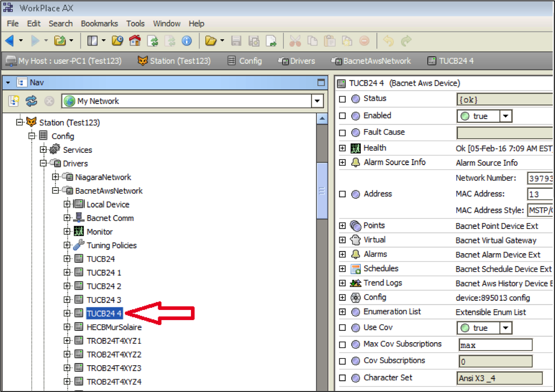Screen dimensions: 555x392
Task: Click the Open folder toolbar icon
Action: (x=211, y=41)
